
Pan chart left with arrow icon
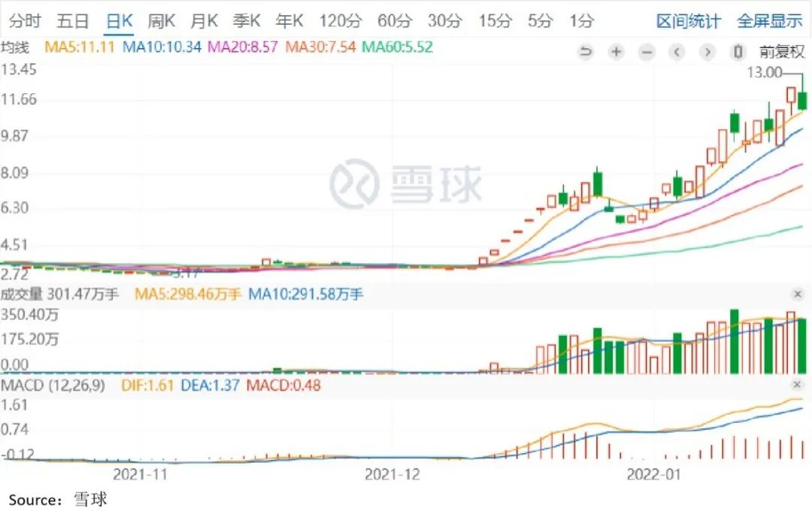677,52
